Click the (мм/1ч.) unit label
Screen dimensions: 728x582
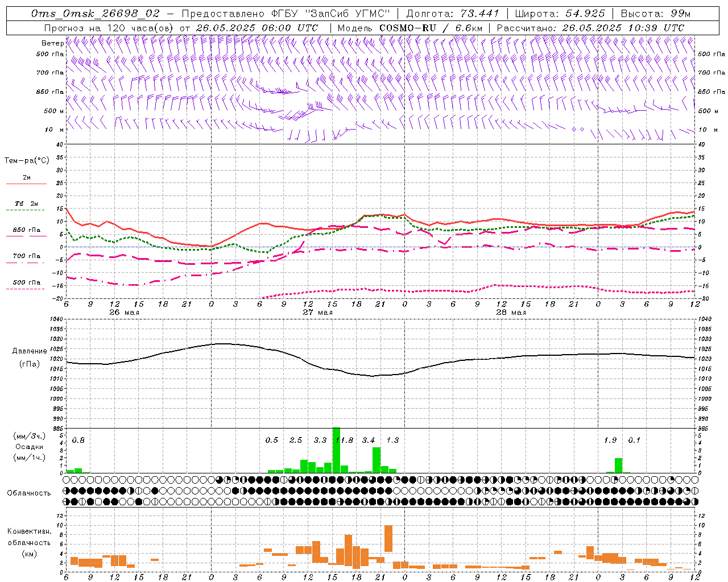29,458
